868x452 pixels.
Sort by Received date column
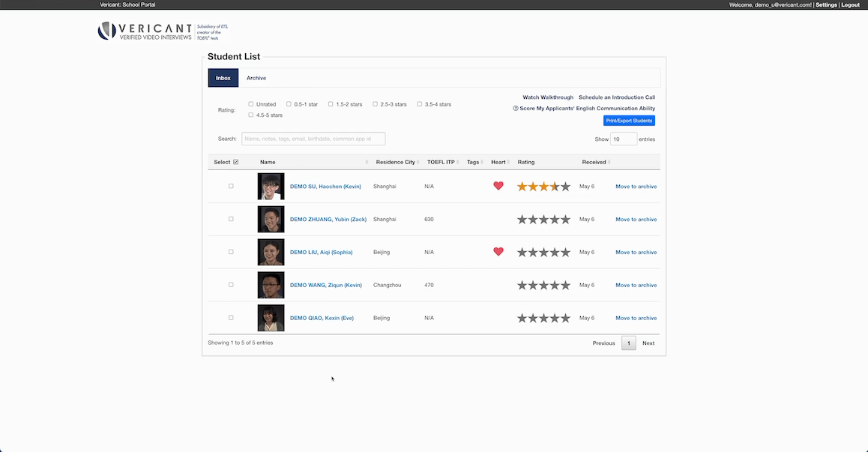point(594,162)
